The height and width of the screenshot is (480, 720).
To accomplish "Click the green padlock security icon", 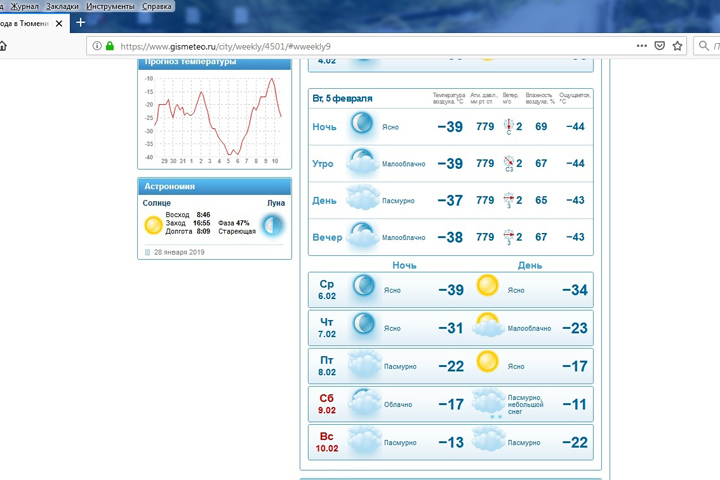I will coord(109,46).
